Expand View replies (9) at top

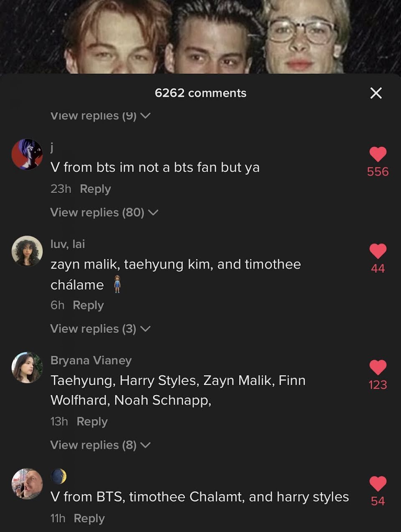(x=100, y=116)
